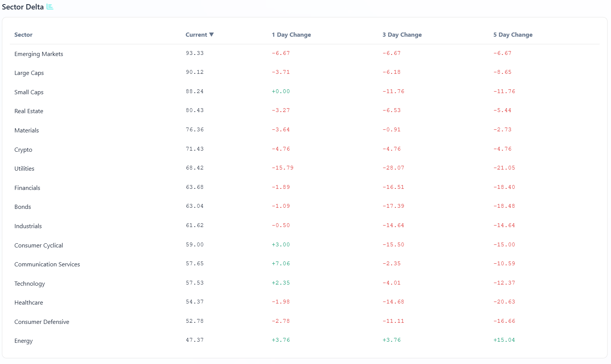Click Technology current value 57.53
This screenshot has height=364, width=611.
195,283
